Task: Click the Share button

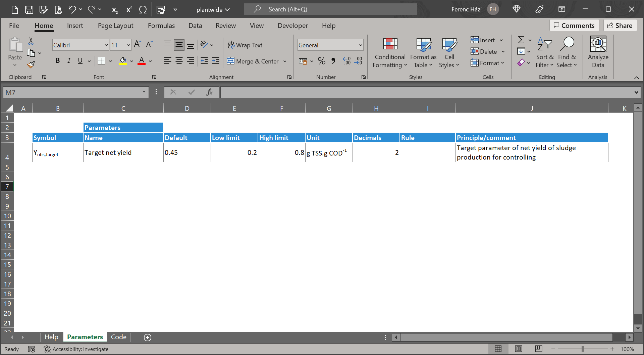Action: pyautogui.click(x=620, y=26)
